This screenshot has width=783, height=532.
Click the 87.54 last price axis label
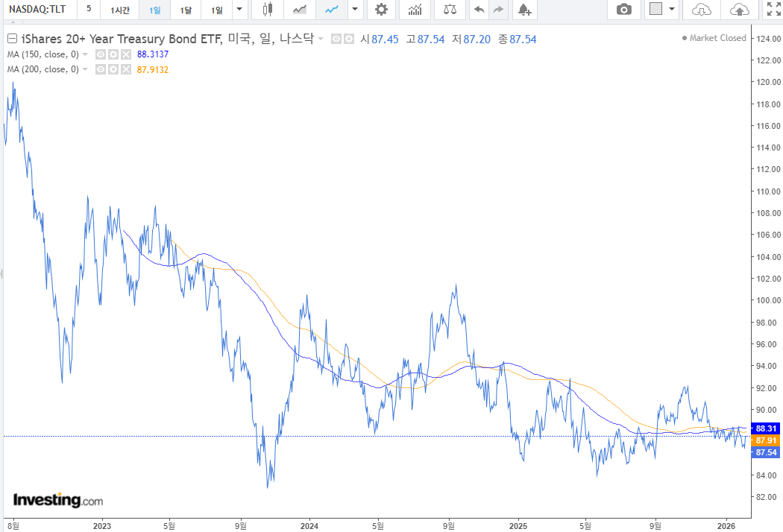pyautogui.click(x=766, y=452)
